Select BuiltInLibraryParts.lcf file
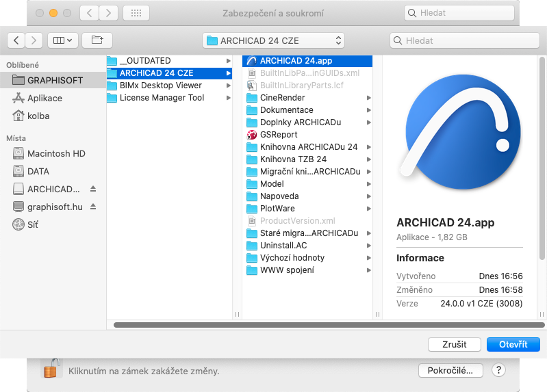Viewport: 547px width, 392px height. click(307, 86)
